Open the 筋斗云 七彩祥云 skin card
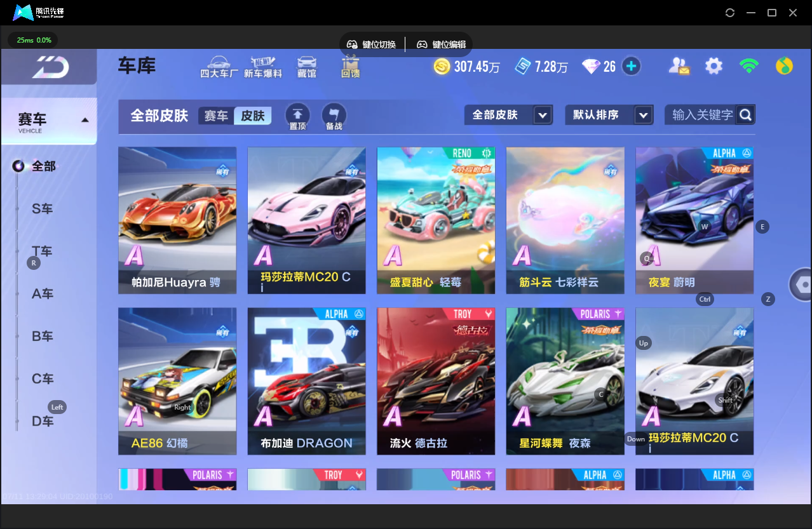812x529 pixels. pyautogui.click(x=565, y=220)
